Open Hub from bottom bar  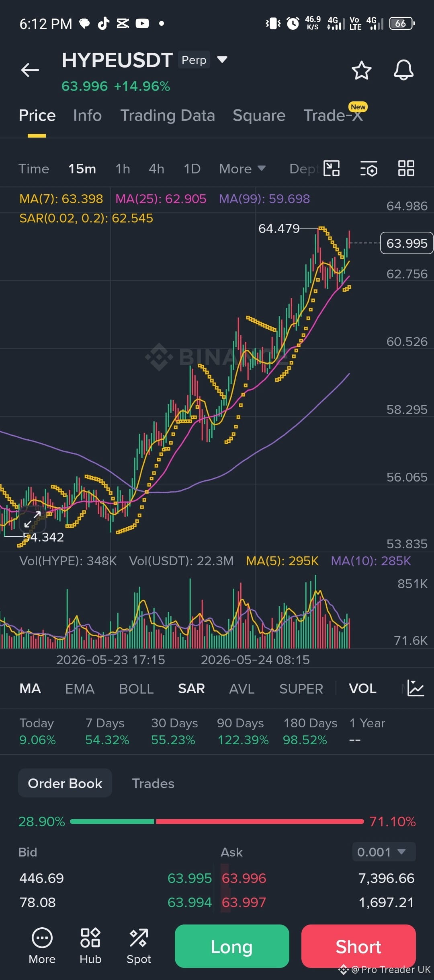point(90,946)
